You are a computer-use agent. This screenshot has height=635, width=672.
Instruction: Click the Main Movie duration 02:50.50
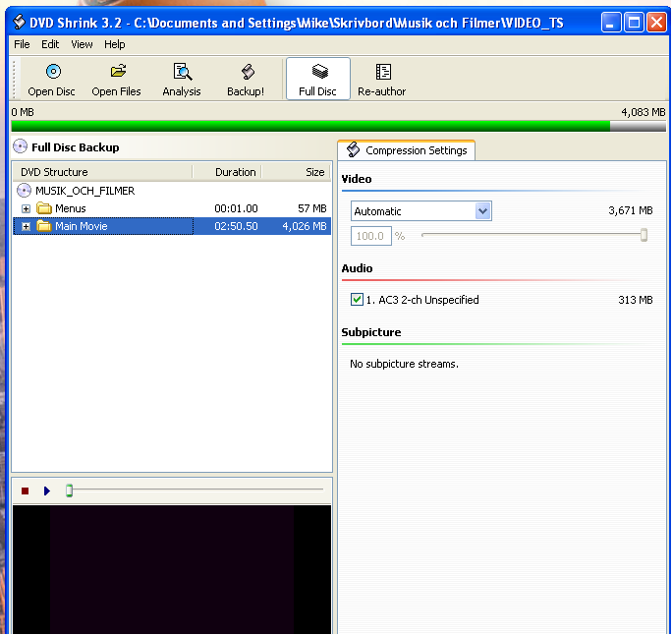pos(236,226)
